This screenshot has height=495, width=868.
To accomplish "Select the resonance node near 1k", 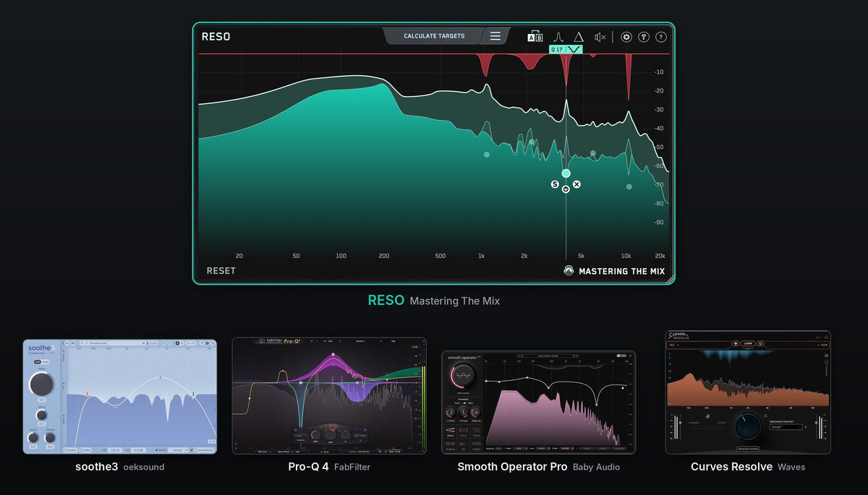I will 486,154.
